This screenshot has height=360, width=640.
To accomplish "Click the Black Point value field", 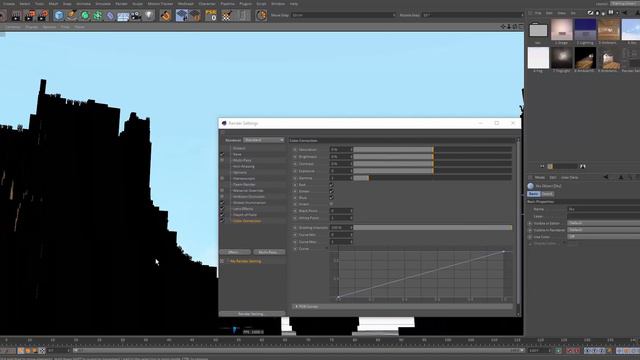I will coord(341,211).
